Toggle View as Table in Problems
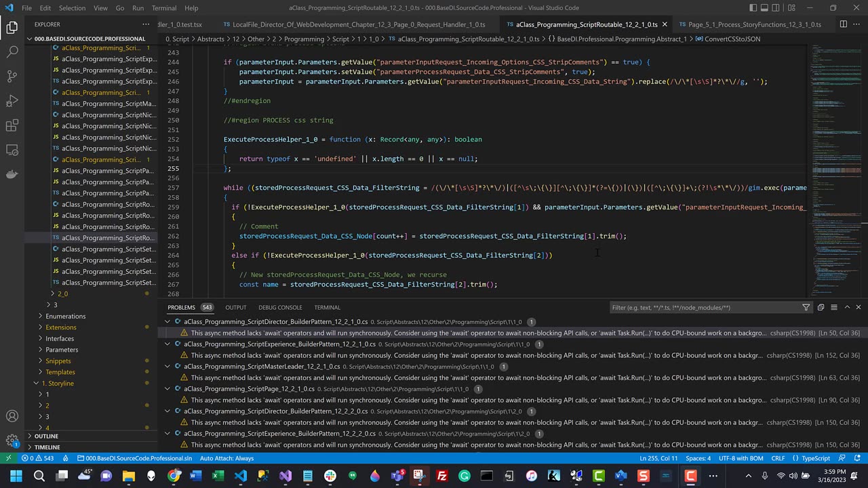The width and height of the screenshot is (868, 488). tap(834, 307)
